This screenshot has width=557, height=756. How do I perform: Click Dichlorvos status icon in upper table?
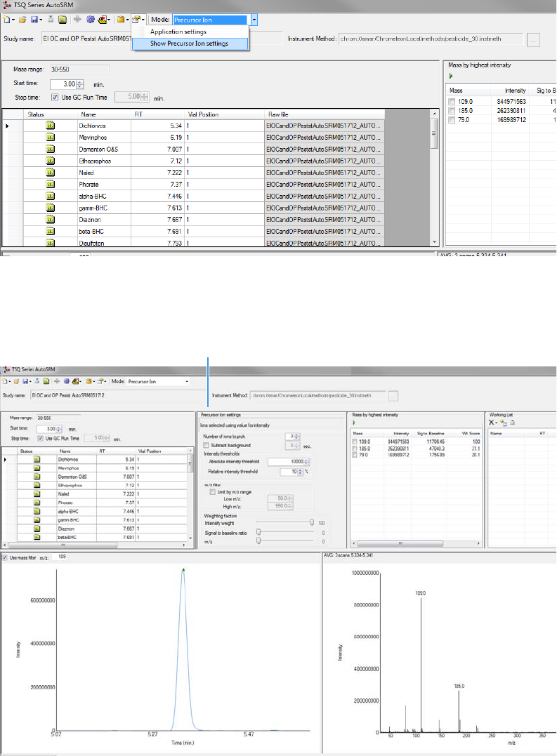click(50, 126)
